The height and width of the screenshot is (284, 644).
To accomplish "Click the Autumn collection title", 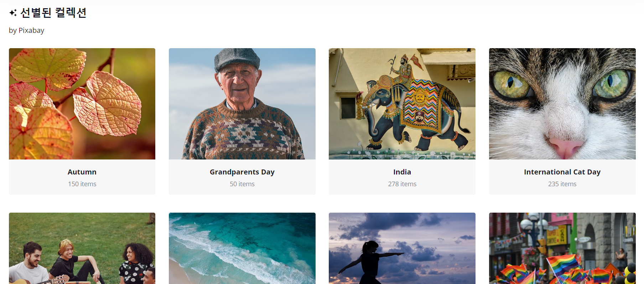I will pos(82,172).
